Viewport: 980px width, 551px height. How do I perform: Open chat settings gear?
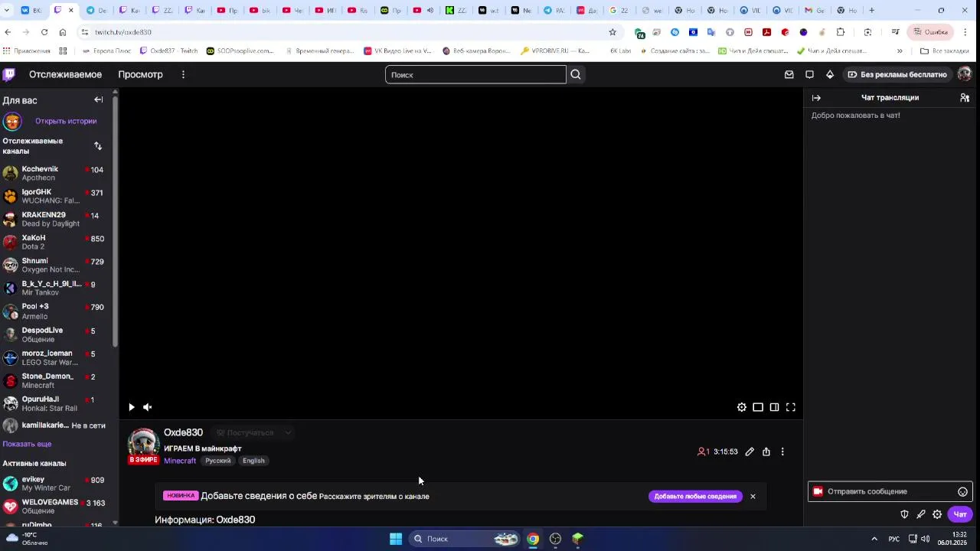tap(937, 514)
